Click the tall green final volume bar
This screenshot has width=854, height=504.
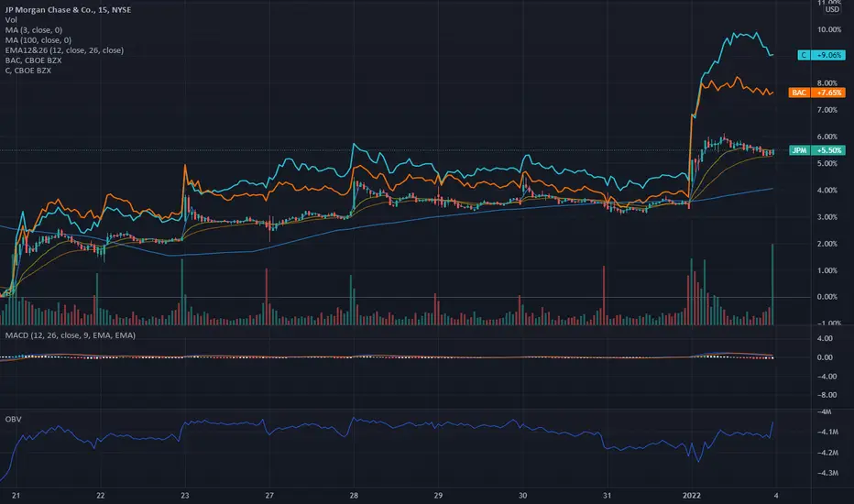772,284
